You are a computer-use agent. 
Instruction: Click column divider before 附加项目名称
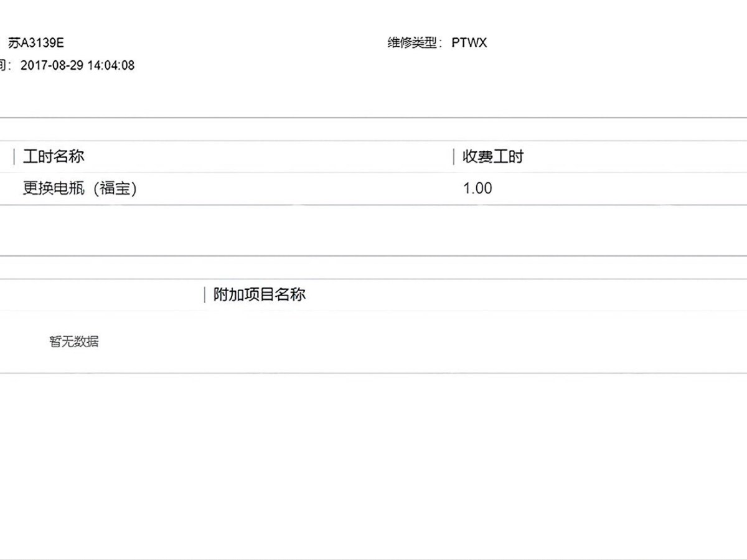click(x=205, y=294)
